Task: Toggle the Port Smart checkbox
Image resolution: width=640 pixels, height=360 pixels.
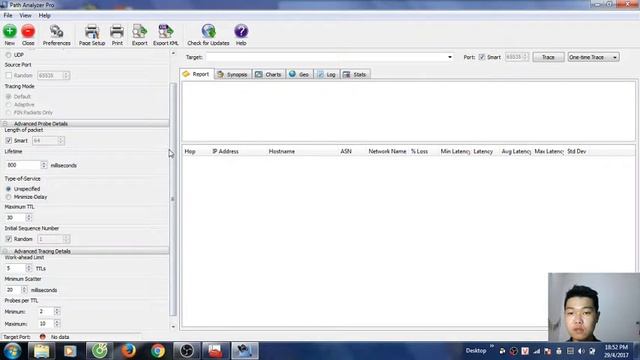Action: [482, 57]
